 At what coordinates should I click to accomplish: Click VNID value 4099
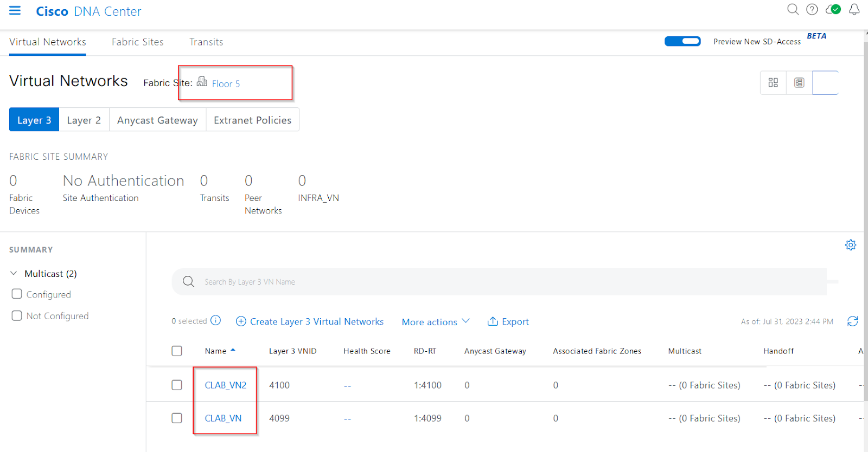[x=279, y=418]
